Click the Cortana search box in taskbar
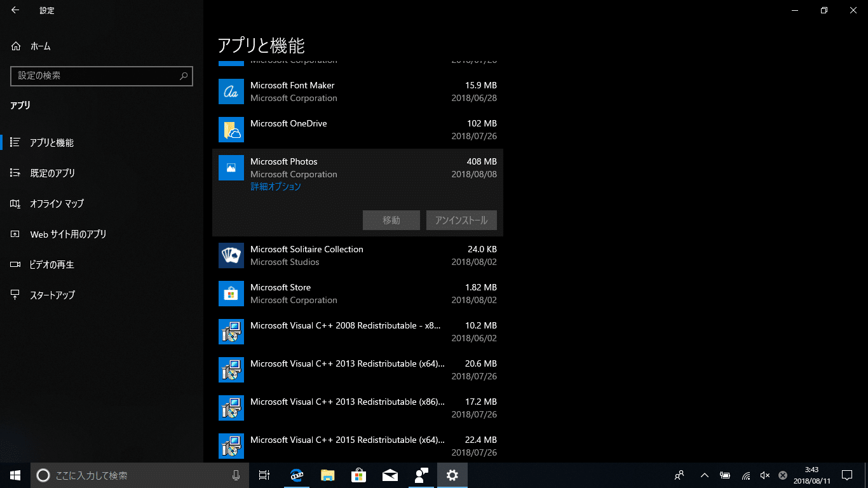868x488 pixels. pyautogui.click(x=140, y=475)
